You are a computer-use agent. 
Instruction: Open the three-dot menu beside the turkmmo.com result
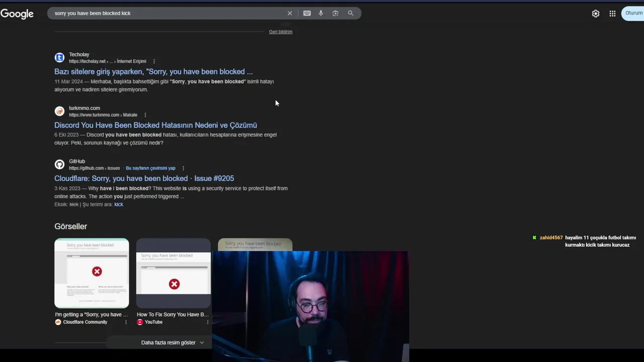click(x=145, y=115)
